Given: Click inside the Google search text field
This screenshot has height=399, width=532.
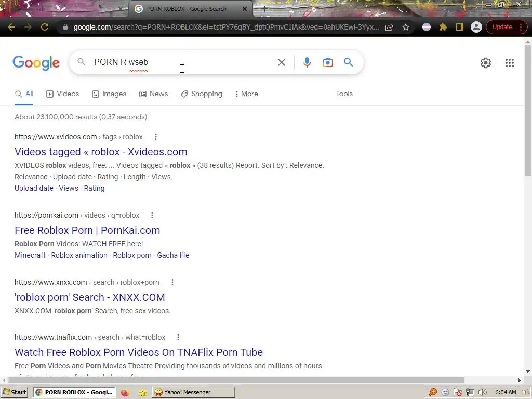Looking at the screenshot, I should coord(183,62).
